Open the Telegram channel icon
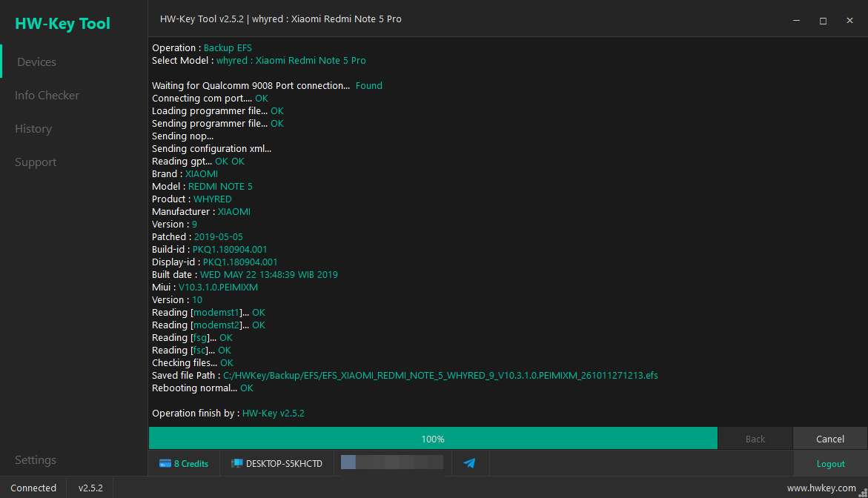868x498 pixels. click(469, 463)
